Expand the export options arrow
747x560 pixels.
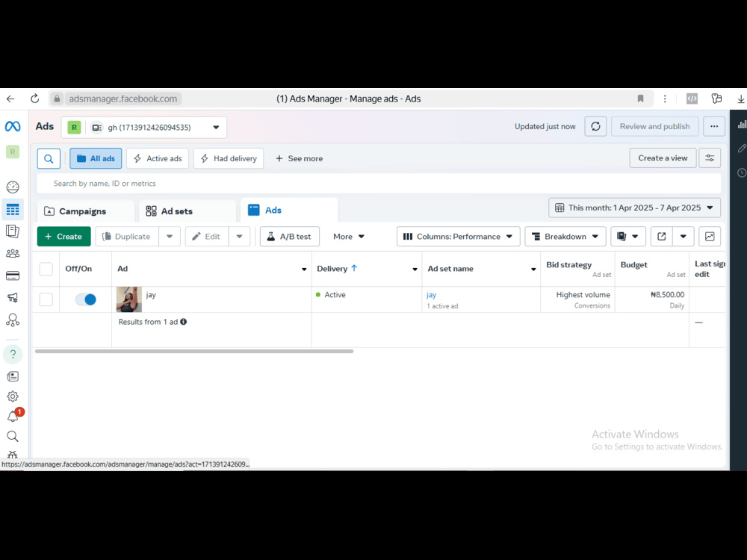(684, 236)
